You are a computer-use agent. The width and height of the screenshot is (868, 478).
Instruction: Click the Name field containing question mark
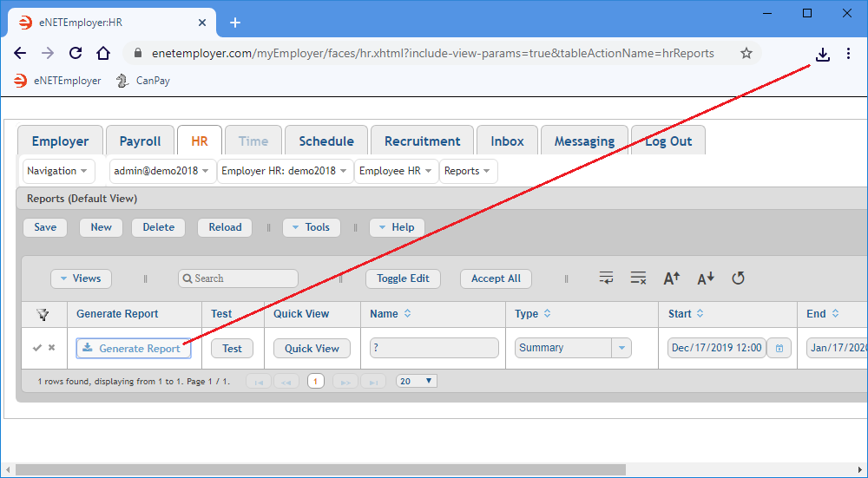tap(434, 348)
